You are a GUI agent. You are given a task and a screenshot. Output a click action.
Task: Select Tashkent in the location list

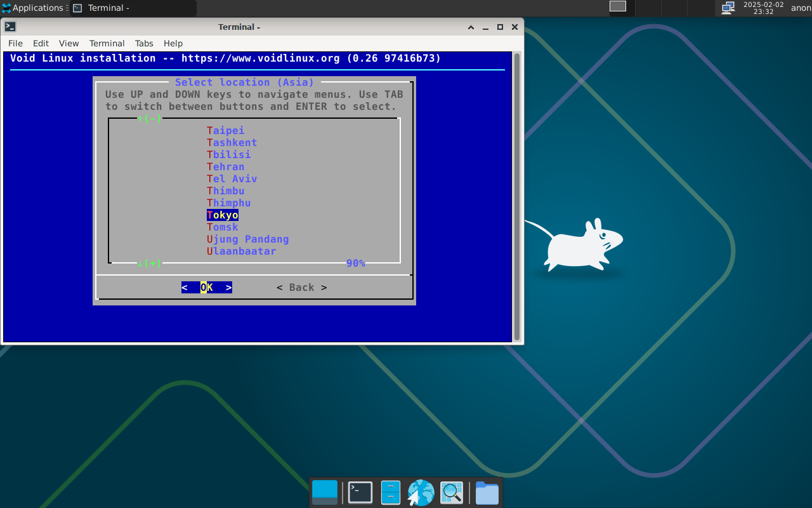232,143
